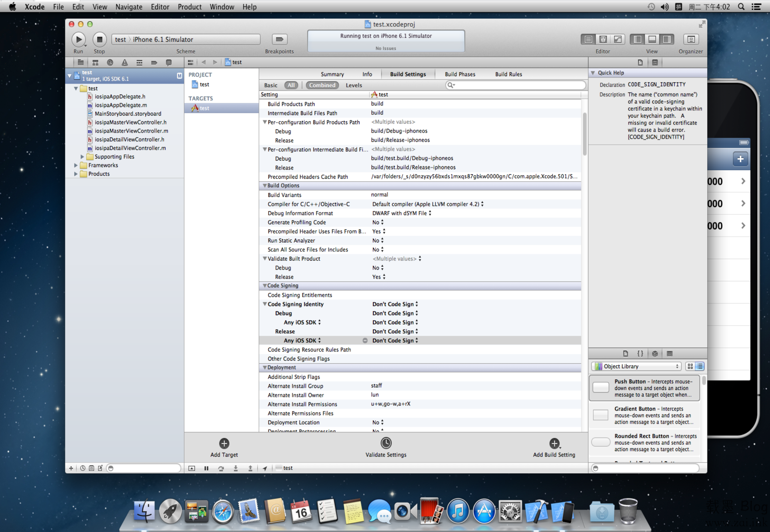
Task: Show the Quick Help inspector icon
Action: (x=655, y=62)
